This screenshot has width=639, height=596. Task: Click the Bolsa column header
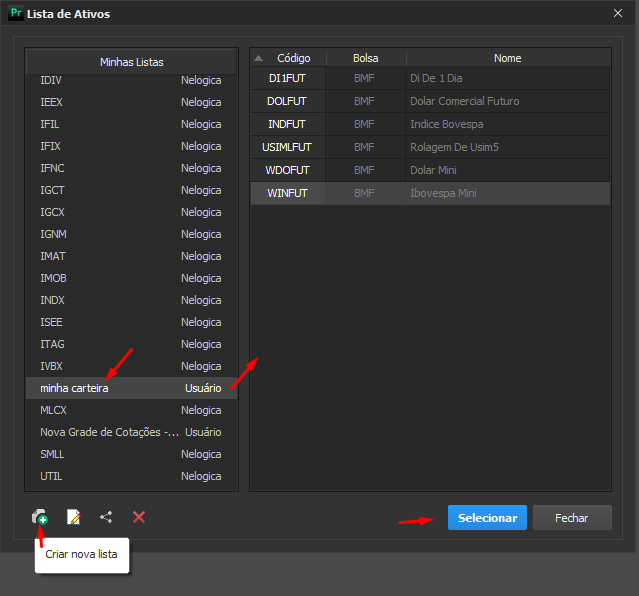tap(366, 58)
